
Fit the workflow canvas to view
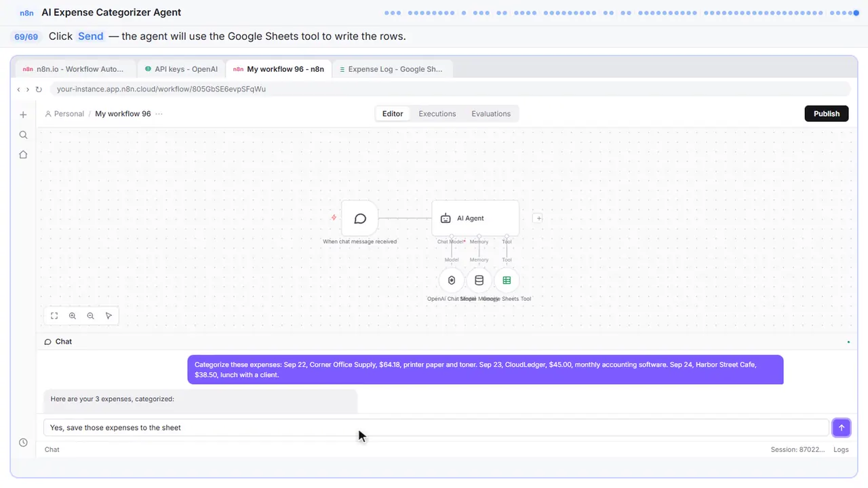[x=54, y=316]
